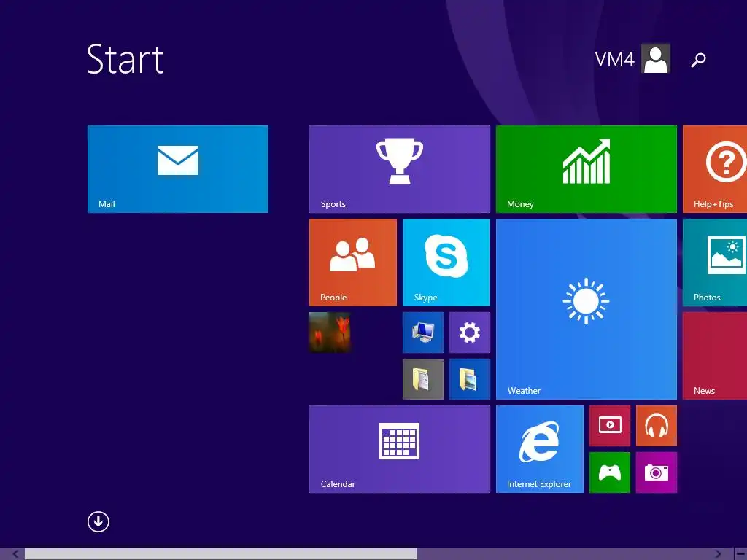Open the Documents folder tile on gray background

point(422,379)
